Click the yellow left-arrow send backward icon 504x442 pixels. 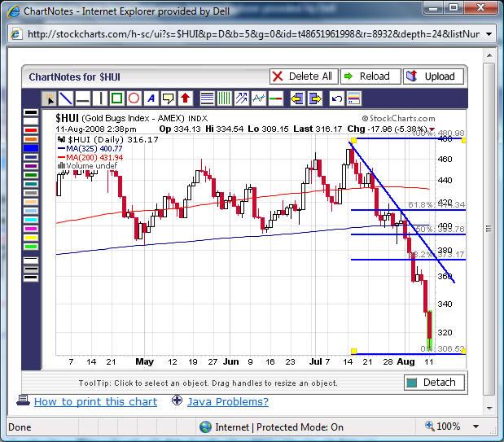[x=297, y=98]
